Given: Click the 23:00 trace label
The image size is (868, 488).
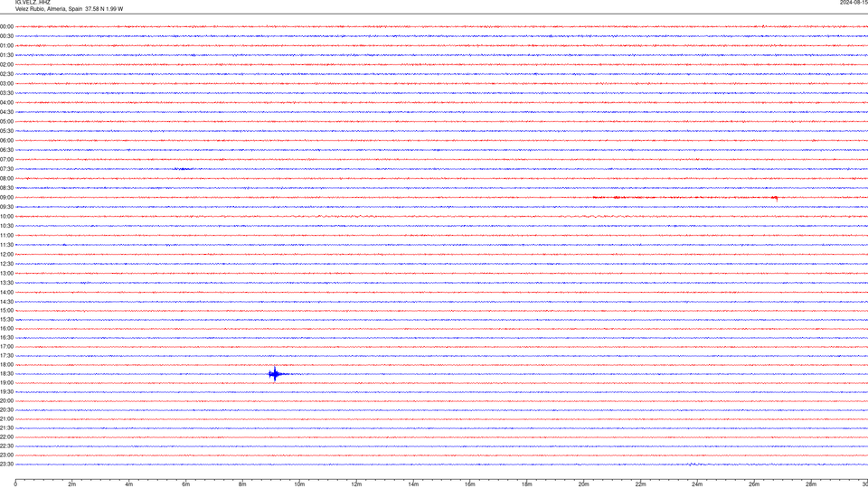Looking at the screenshot, I should point(6,455).
